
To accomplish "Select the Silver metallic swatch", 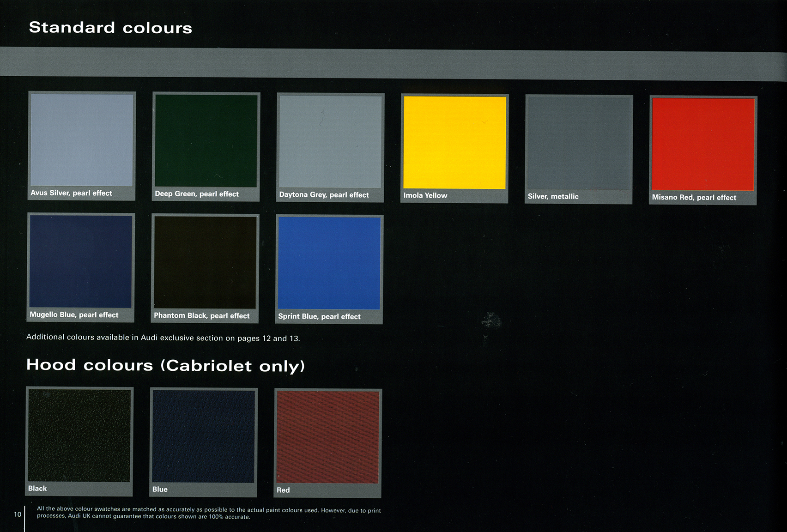I will [x=579, y=143].
